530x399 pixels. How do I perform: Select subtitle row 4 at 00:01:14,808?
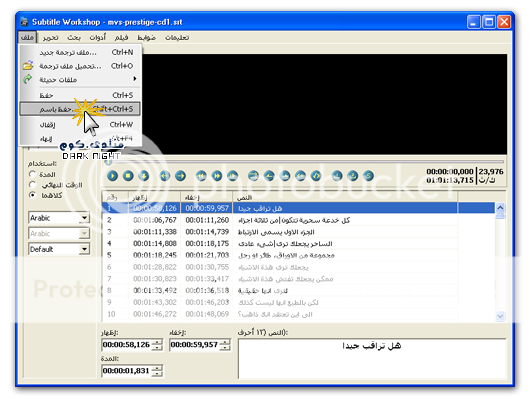(298, 243)
